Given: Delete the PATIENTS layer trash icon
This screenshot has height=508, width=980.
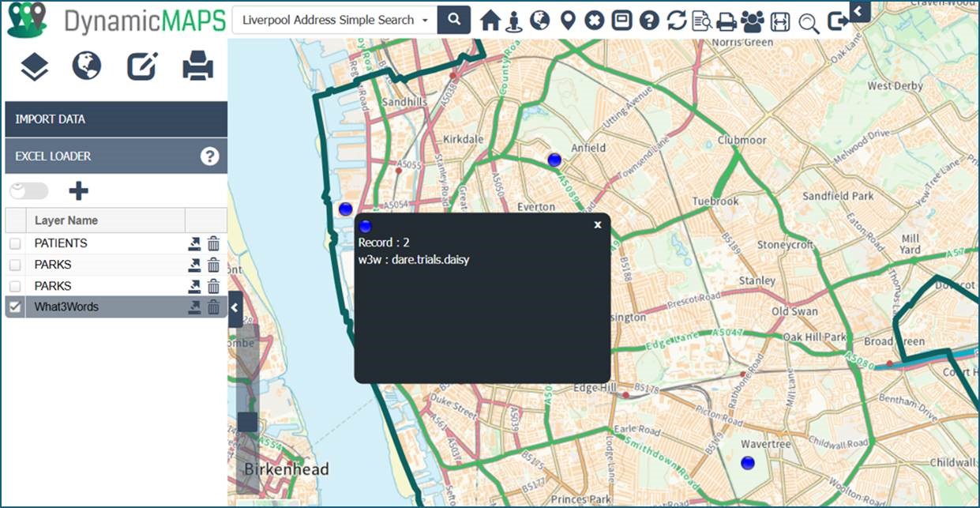Looking at the screenshot, I should click(214, 244).
